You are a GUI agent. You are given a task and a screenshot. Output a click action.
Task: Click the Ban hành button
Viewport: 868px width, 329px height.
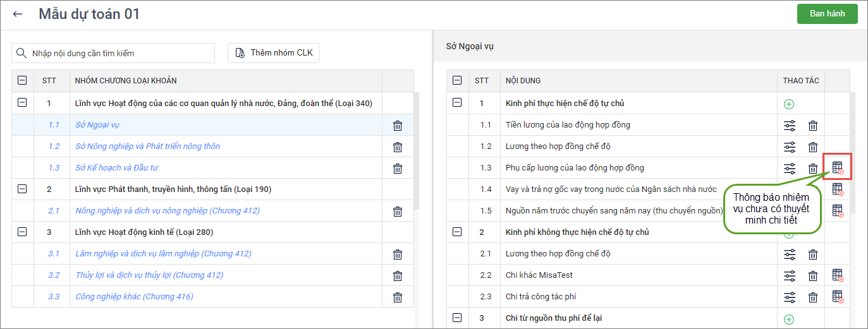pos(827,14)
